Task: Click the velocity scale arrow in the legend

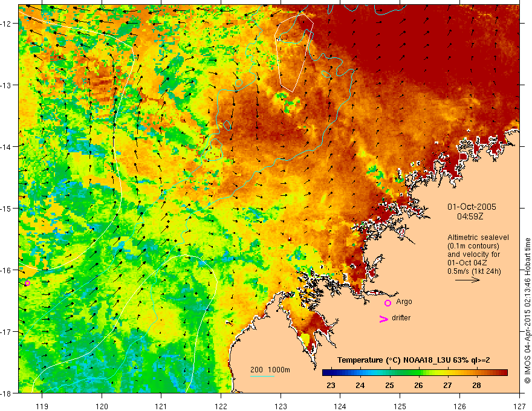Action: coord(467,280)
